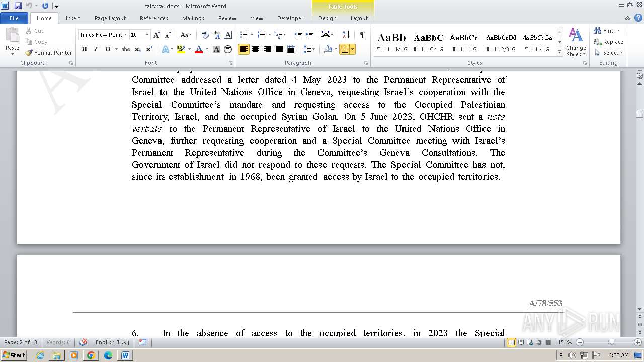Activate the Format Painter brush
The height and width of the screenshot is (362, 644).
pyautogui.click(x=48, y=53)
